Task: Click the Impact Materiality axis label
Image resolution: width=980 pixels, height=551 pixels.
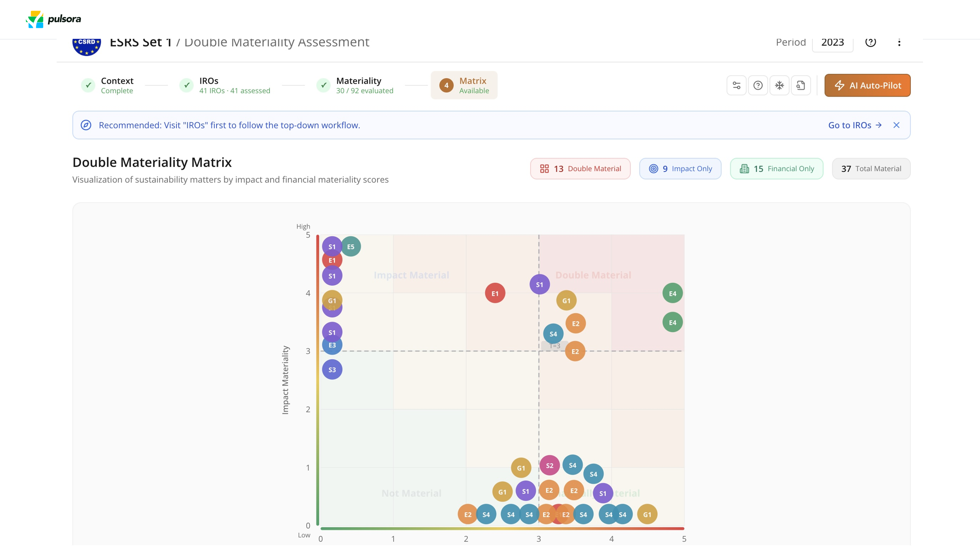Action: [x=285, y=380]
